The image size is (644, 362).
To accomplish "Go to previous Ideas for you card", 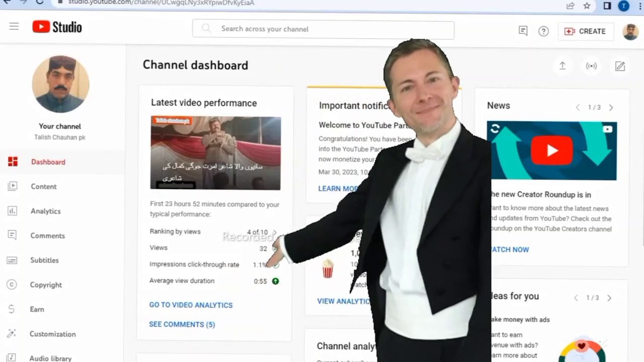I will [576, 298].
